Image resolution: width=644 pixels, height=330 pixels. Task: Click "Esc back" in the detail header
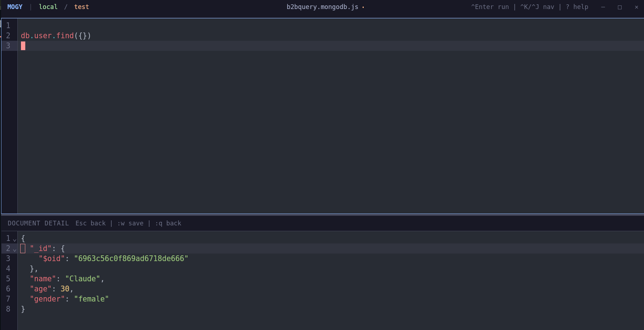[90, 223]
